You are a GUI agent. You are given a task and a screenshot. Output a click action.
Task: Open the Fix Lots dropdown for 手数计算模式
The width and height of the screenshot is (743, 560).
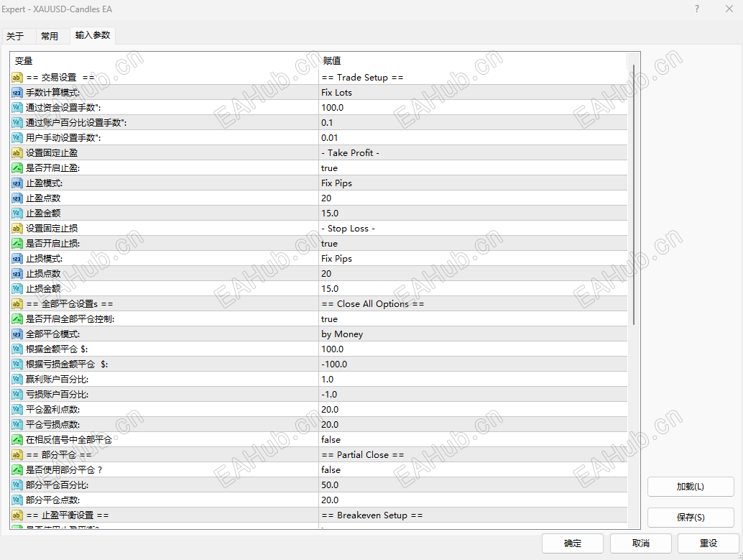[473, 93]
